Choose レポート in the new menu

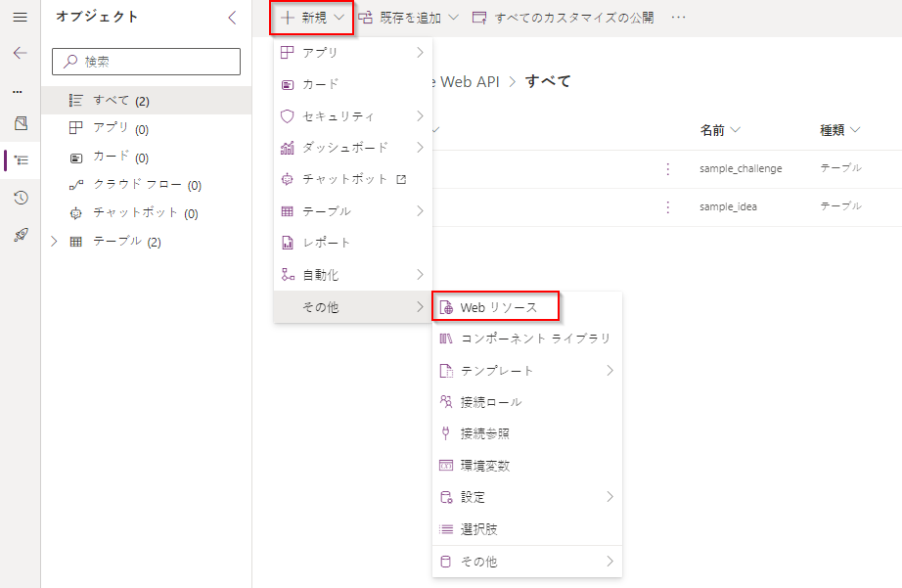352,243
